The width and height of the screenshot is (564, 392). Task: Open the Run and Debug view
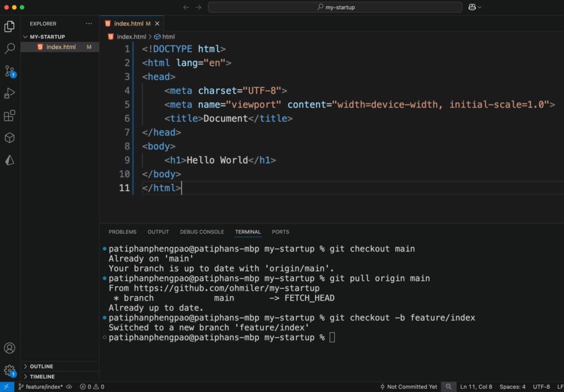click(x=9, y=94)
